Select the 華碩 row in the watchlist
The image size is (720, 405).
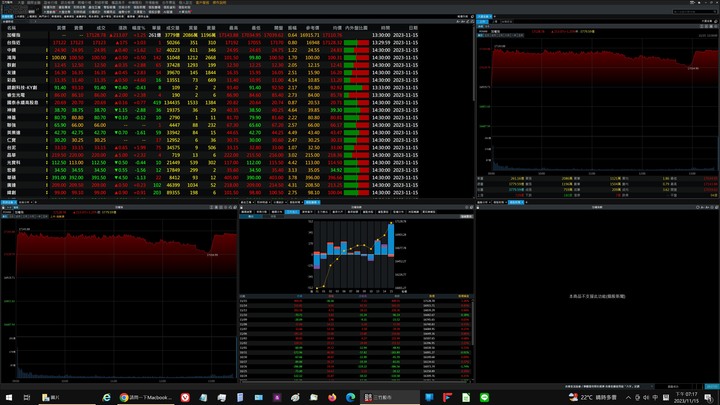tap(212, 177)
